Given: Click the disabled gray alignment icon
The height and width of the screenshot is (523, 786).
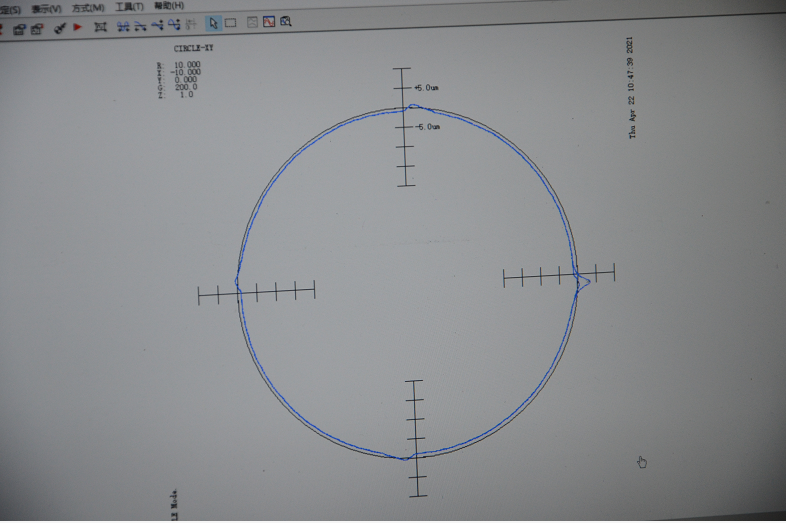Looking at the screenshot, I should 192,24.
